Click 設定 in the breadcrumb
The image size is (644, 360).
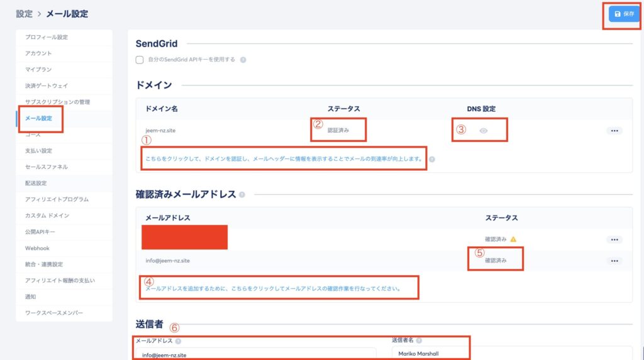point(24,13)
